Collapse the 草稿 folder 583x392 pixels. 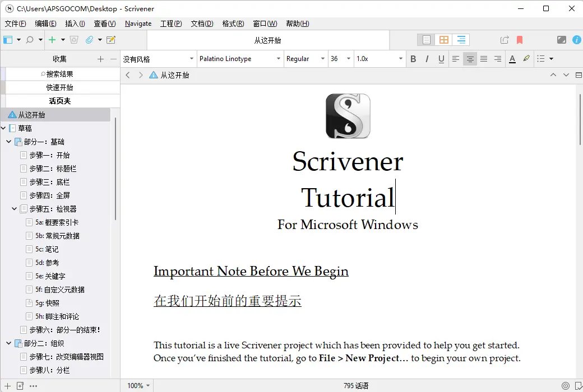click(3, 128)
